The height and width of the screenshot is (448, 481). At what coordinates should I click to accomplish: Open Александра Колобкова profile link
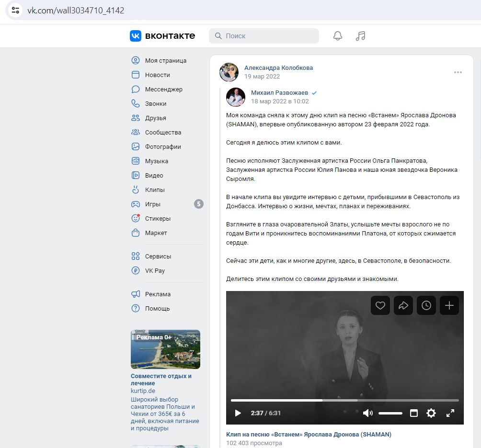coord(278,67)
